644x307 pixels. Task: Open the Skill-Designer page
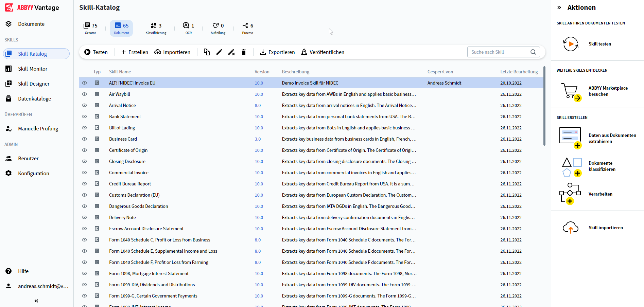click(x=27, y=84)
